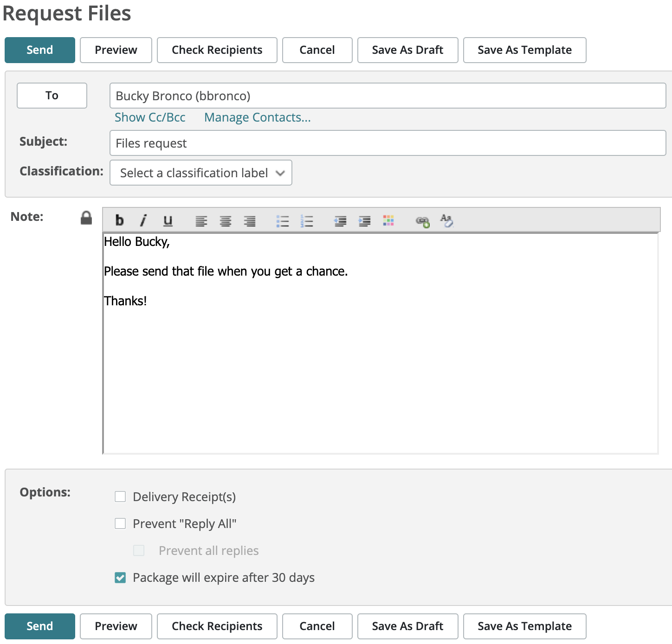The image size is (672, 644).
Task: Decrease indent of the note paragraph
Action: coord(340,221)
